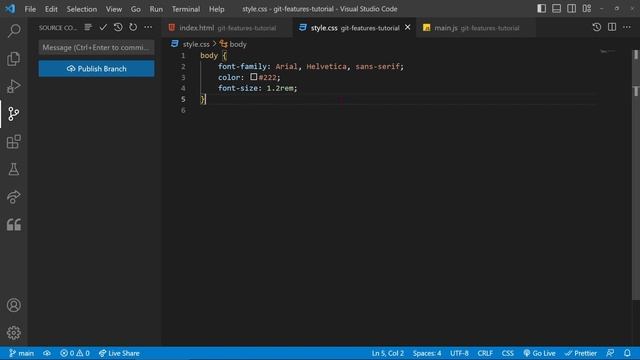Image resolution: width=640 pixels, height=360 pixels.
Task: Open the quote-mark extension view
Action: 14,224
